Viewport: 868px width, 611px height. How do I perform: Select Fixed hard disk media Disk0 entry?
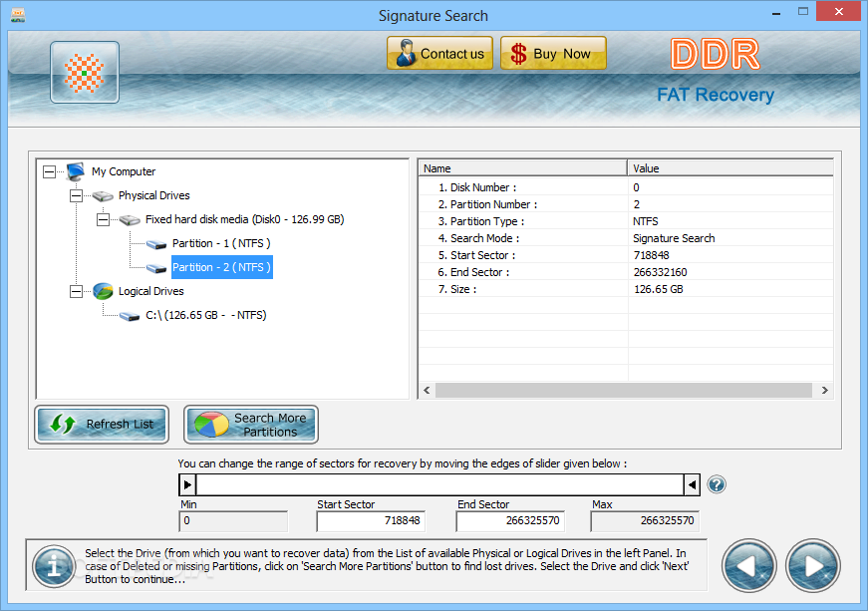245,219
